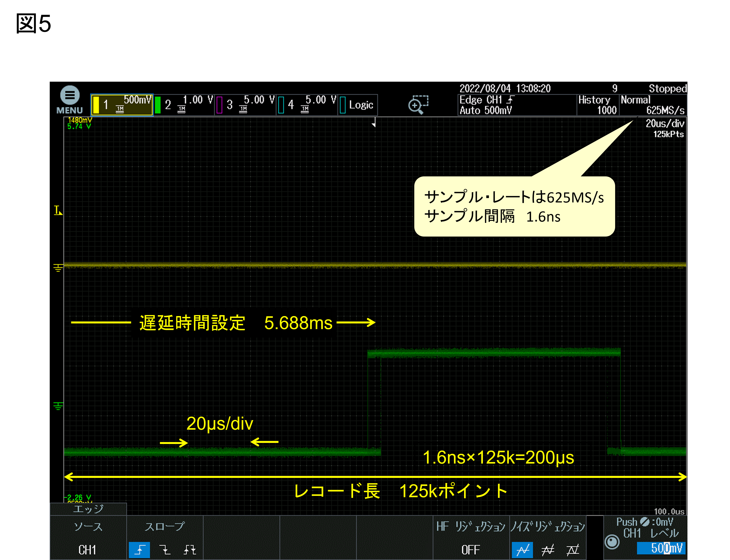Click the ノイズリジェクション label
The width and height of the screenshot is (730, 560).
coord(547,527)
